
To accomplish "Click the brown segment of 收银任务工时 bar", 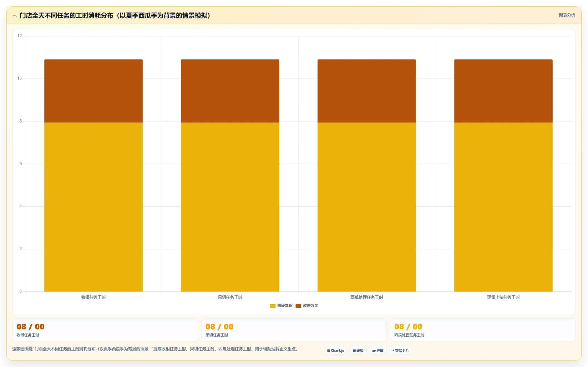I will coord(94,91).
